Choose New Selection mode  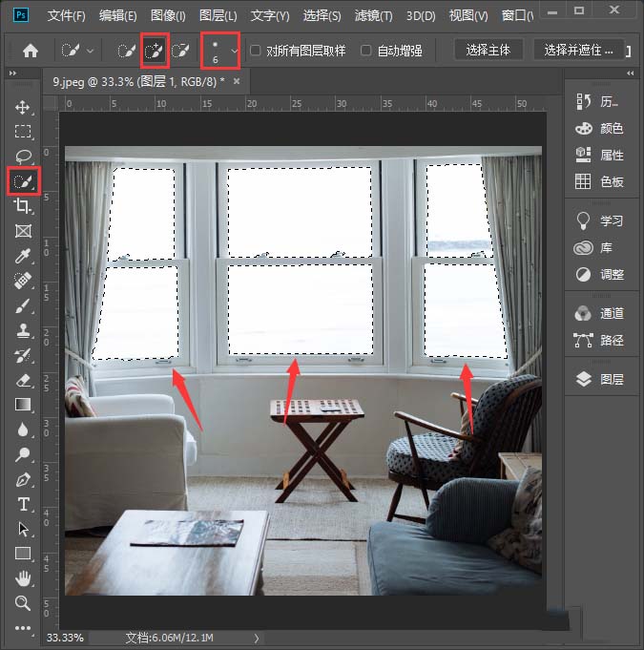[x=126, y=51]
